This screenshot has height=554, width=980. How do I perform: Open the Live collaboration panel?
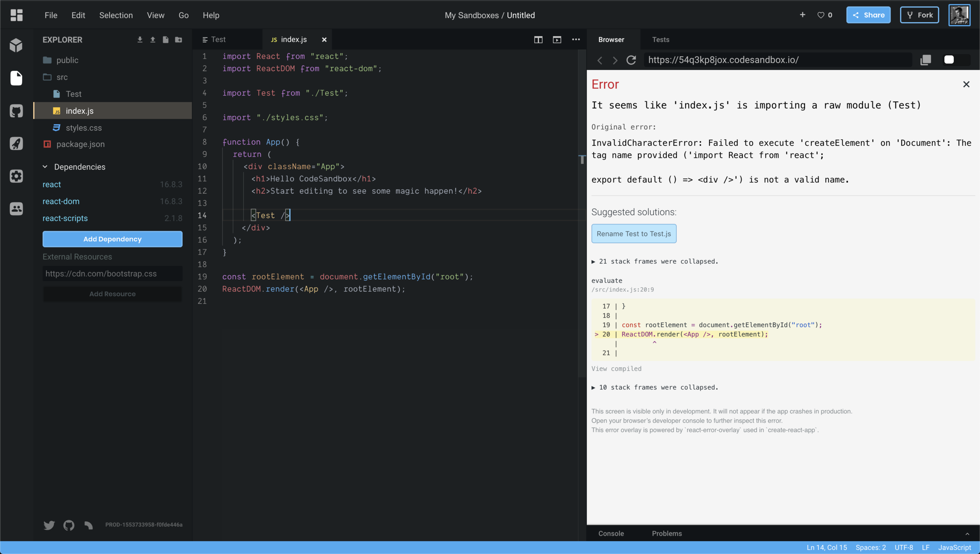[16, 208]
